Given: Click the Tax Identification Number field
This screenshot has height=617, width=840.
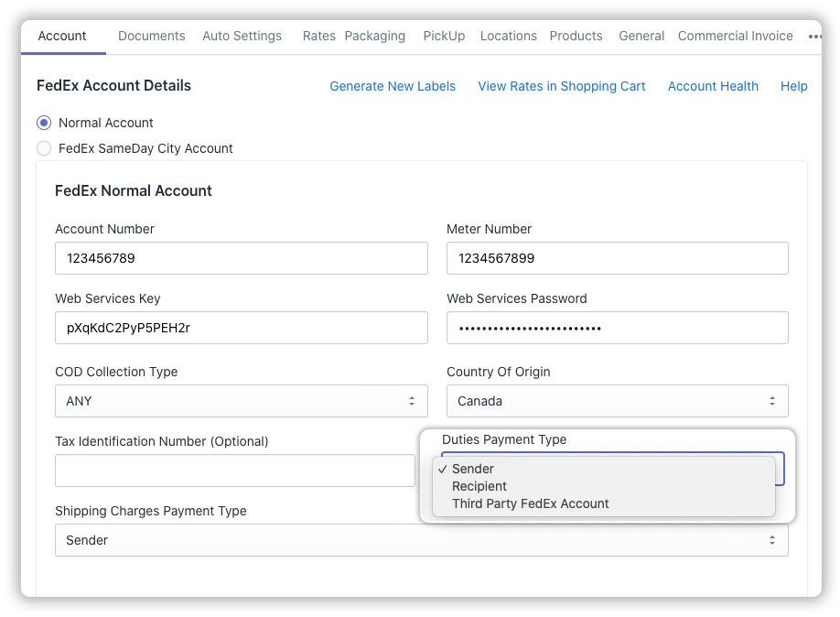Looking at the screenshot, I should [234, 471].
